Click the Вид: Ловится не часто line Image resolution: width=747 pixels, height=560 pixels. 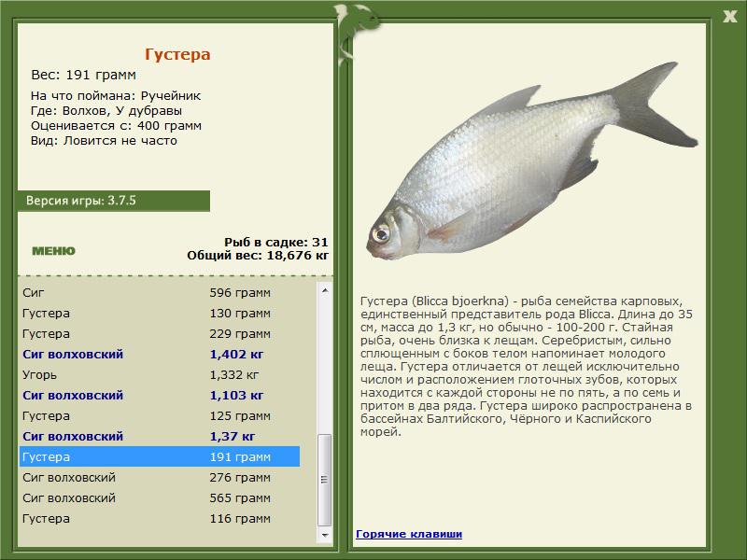tap(104, 141)
